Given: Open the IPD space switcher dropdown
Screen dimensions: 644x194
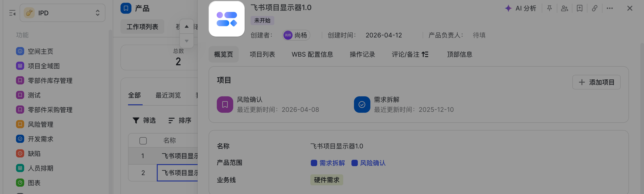Looking at the screenshot, I should pyautogui.click(x=63, y=13).
